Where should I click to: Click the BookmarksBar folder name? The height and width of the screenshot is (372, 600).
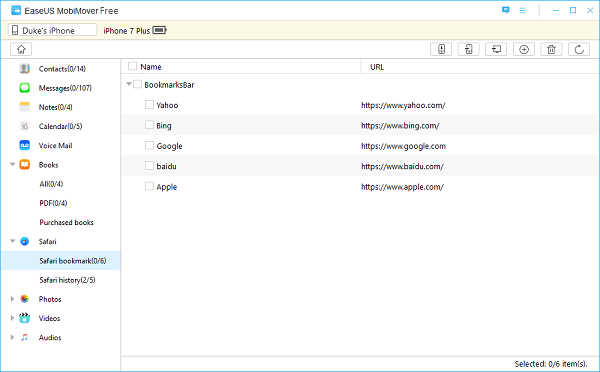click(169, 85)
